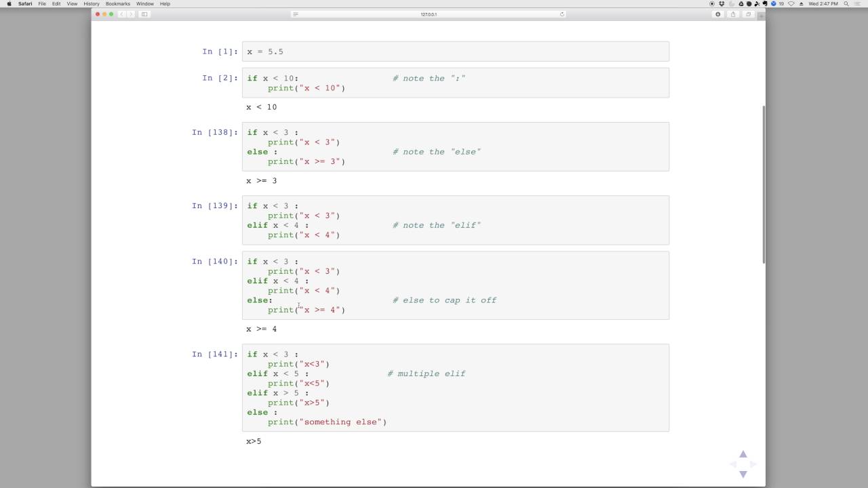Open the File menu
This screenshot has height=488, width=868.
(x=42, y=3)
